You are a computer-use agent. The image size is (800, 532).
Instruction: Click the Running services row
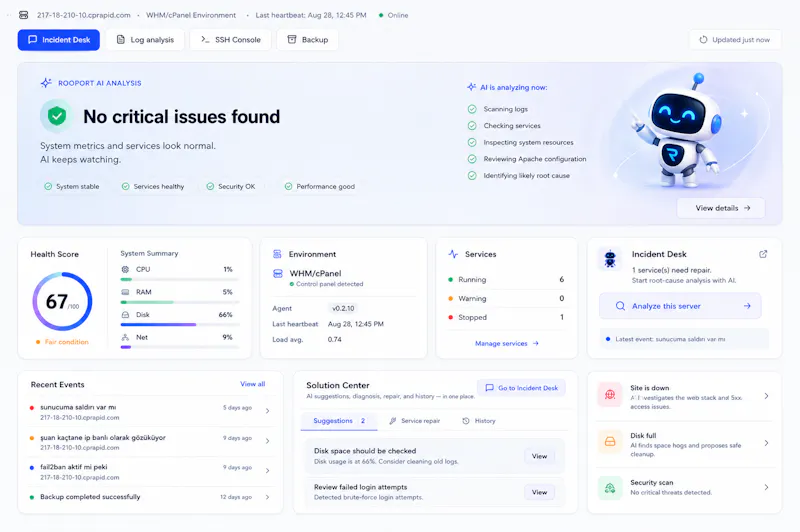coord(506,280)
